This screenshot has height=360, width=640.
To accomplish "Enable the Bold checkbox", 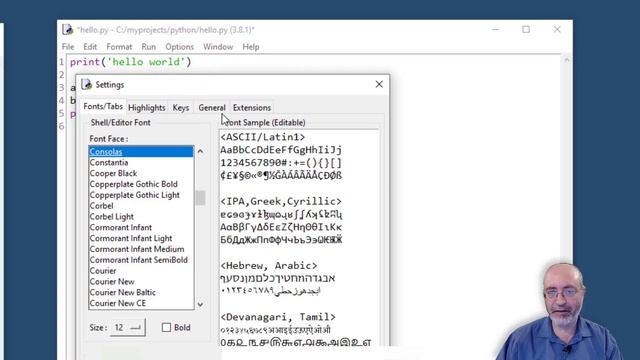I will click(166, 327).
